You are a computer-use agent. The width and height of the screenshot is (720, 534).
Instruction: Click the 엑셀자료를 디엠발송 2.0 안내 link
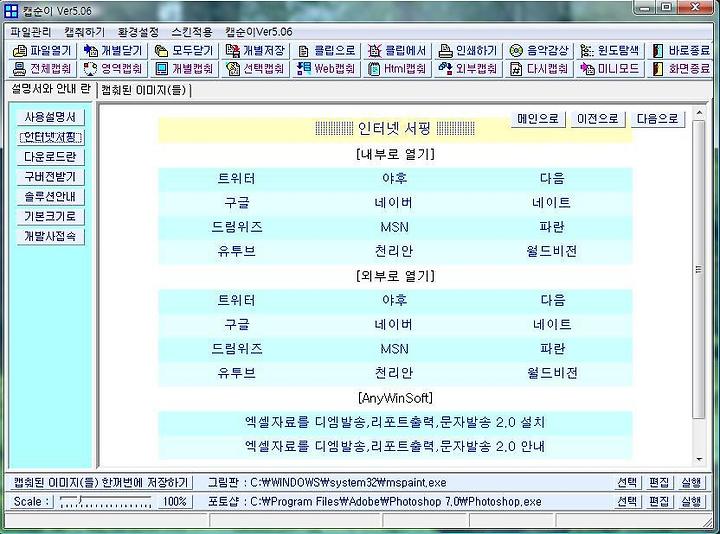coord(395,446)
